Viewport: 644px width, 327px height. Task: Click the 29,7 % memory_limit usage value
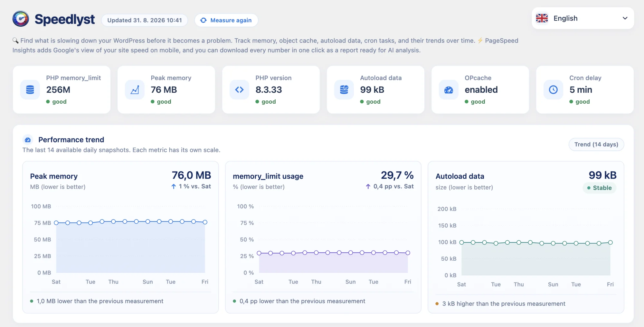[x=397, y=175]
